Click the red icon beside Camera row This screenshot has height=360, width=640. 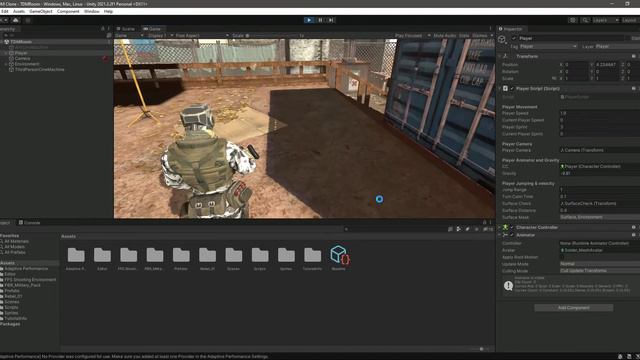(x=105, y=58)
